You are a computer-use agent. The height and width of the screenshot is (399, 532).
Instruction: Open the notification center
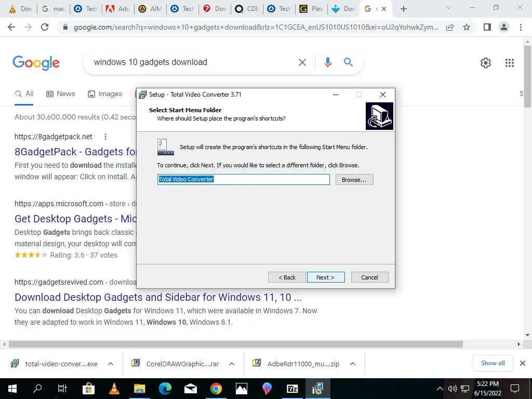pyautogui.click(x=515, y=389)
